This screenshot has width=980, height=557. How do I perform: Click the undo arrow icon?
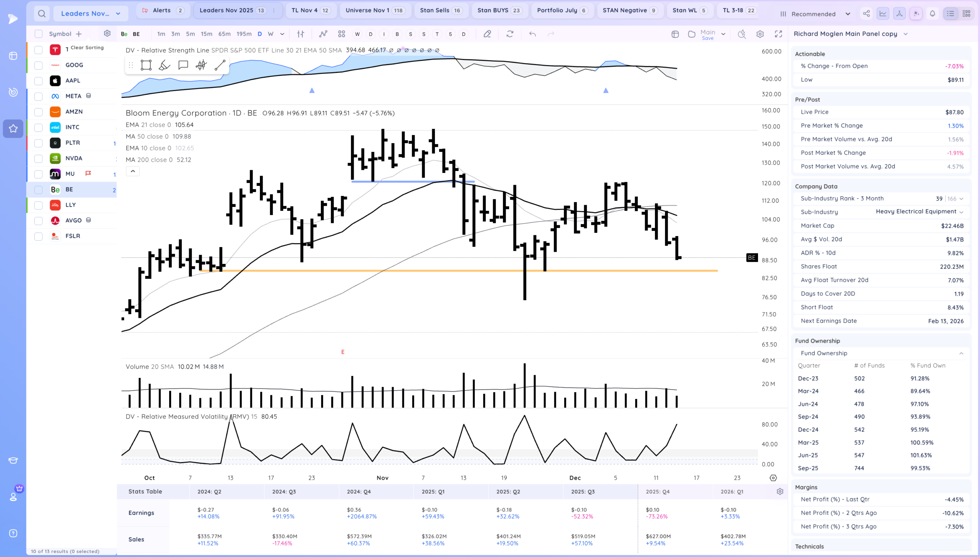532,34
